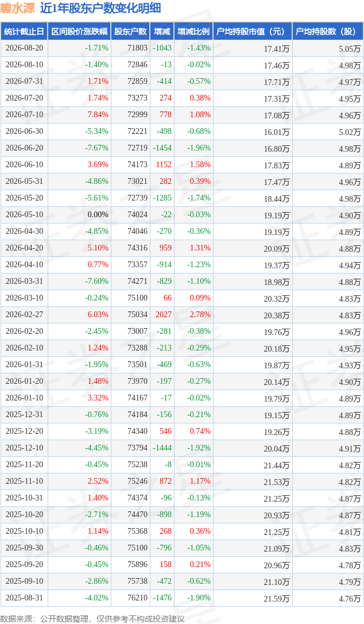Click the 2026-08-20 date cell
Viewport: 364px width, 624px height.
(24, 48)
